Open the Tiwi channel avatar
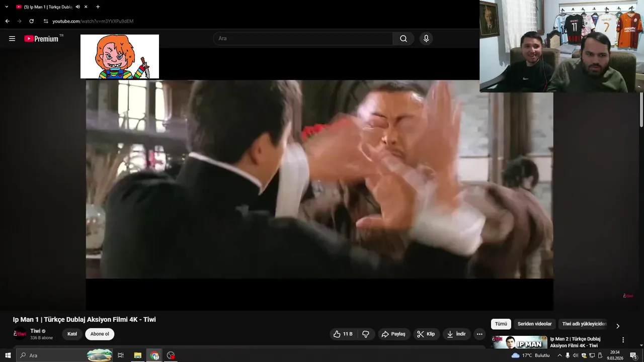Screen dimensions: 644x362 point(20,334)
